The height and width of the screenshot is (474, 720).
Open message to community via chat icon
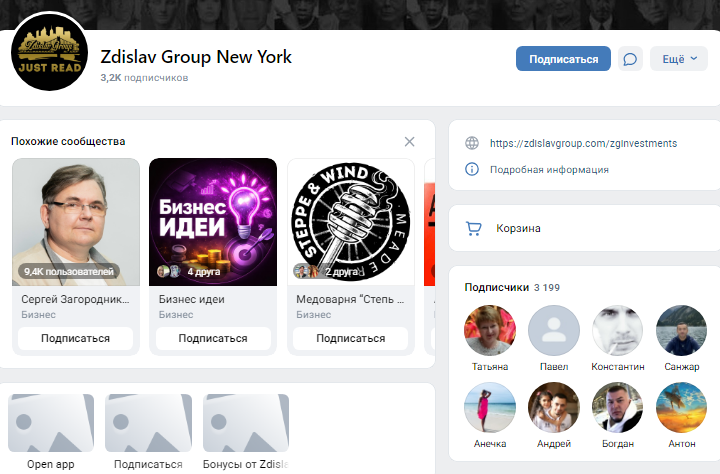tap(630, 59)
